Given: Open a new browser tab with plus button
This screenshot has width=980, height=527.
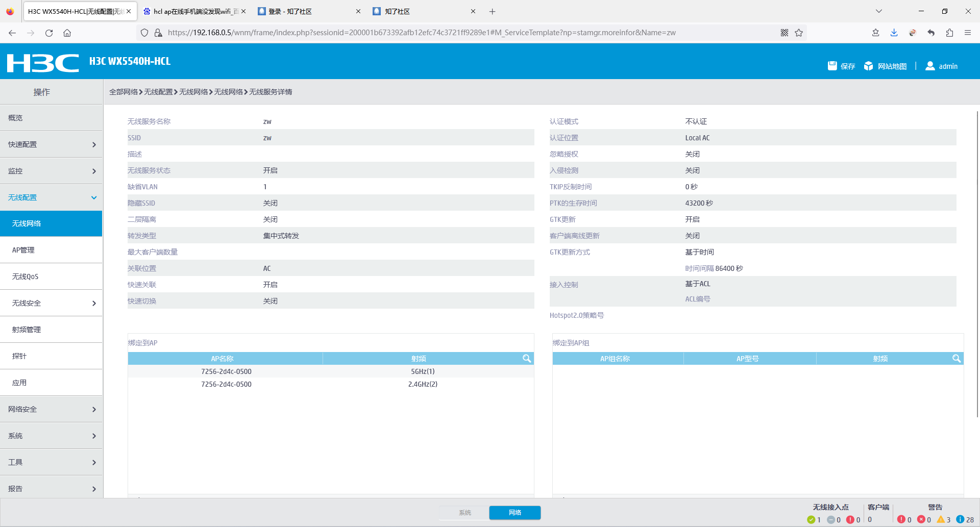Looking at the screenshot, I should [x=493, y=11].
